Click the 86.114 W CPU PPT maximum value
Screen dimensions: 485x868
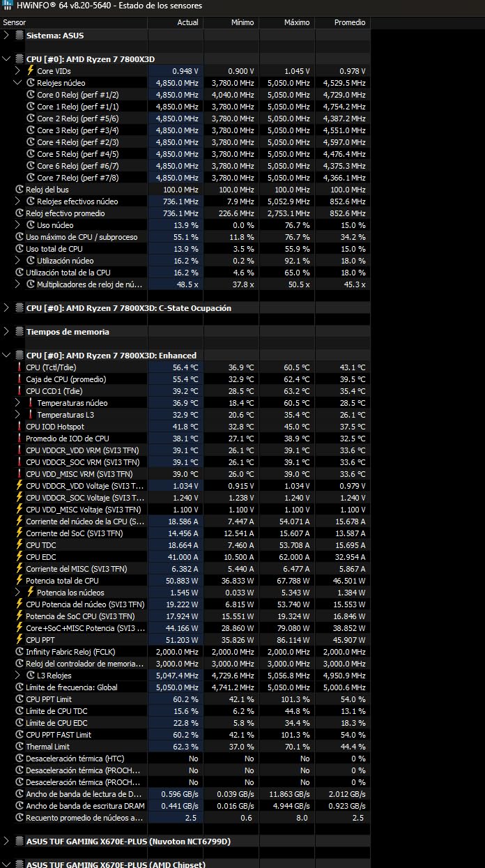click(x=291, y=639)
